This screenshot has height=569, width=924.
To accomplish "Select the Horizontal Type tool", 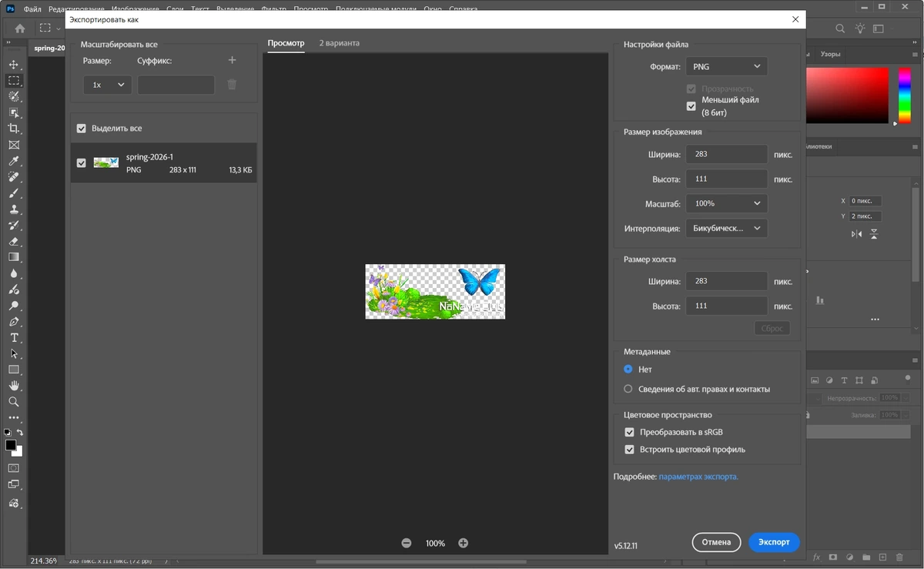I will (x=14, y=338).
